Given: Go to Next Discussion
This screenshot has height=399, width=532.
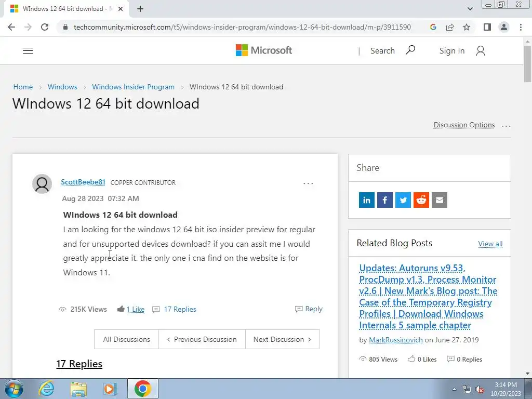Looking at the screenshot, I should pyautogui.click(x=282, y=339).
